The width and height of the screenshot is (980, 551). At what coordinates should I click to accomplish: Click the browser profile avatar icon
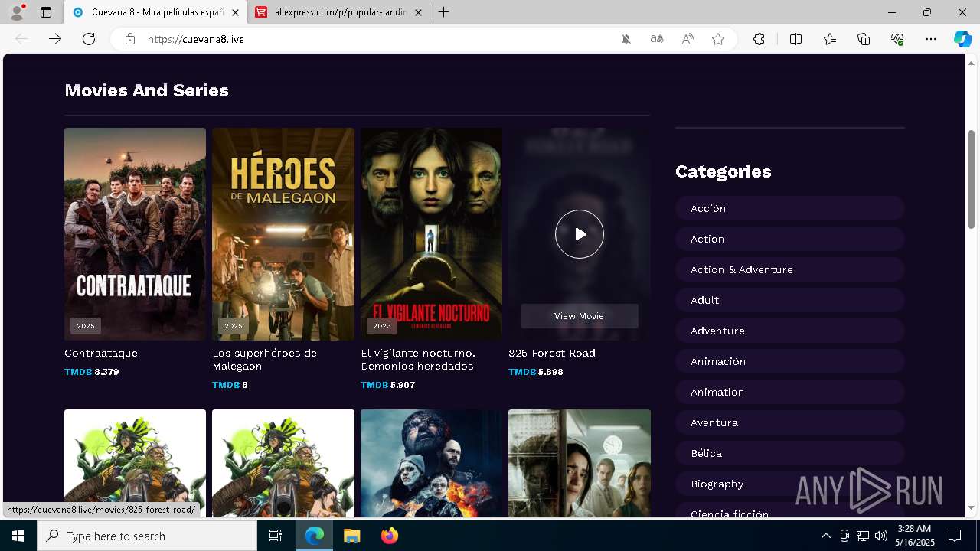point(17,12)
